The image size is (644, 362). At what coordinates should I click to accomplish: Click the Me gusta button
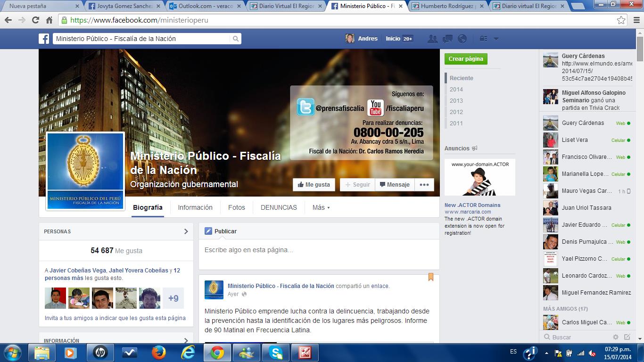click(x=314, y=185)
